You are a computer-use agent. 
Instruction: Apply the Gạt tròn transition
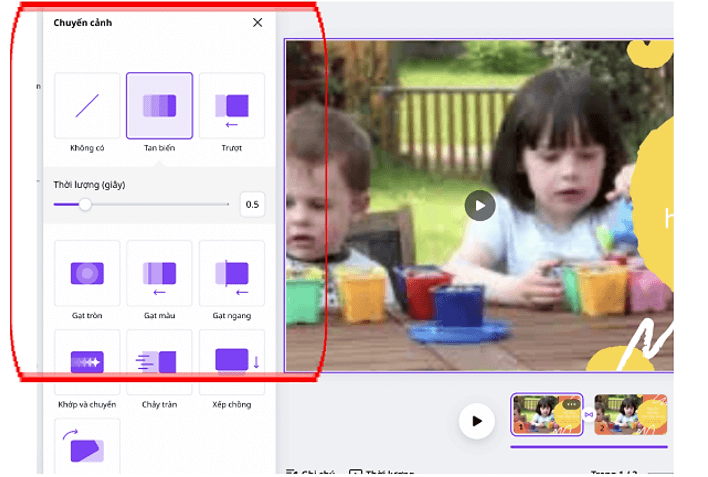(87, 273)
